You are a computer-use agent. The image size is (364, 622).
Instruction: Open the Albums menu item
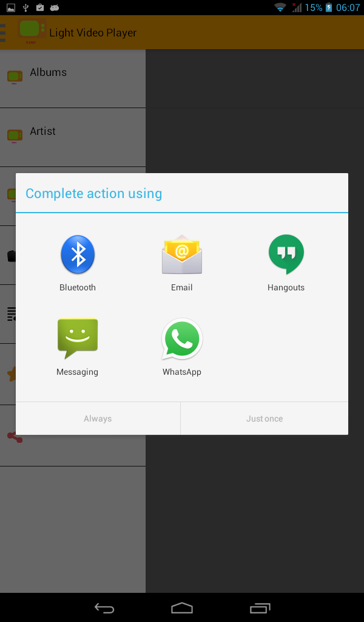(x=72, y=78)
